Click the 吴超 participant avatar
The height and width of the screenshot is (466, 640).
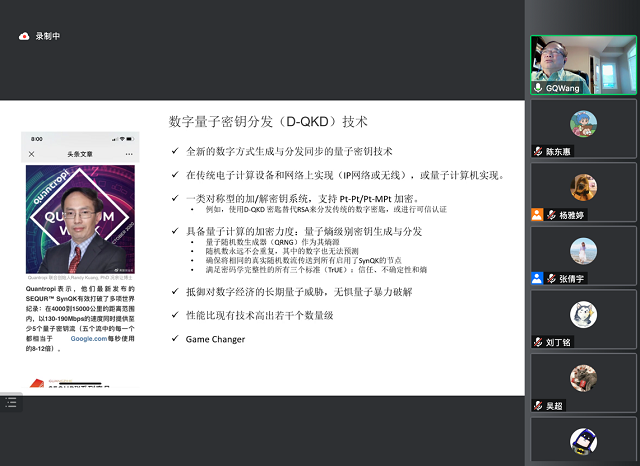click(x=583, y=378)
